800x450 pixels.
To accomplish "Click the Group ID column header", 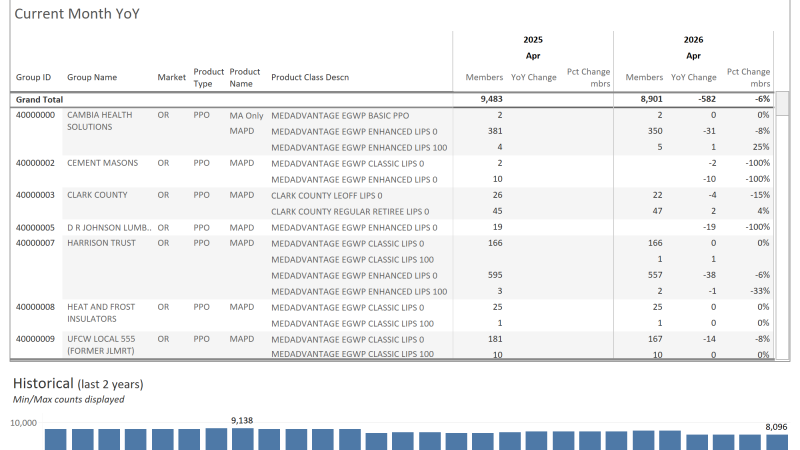I will pos(34,77).
